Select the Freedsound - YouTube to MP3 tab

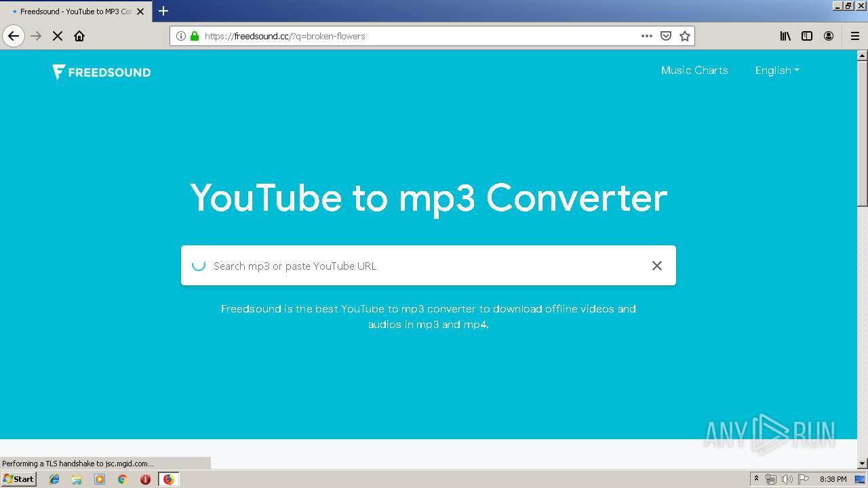76,12
